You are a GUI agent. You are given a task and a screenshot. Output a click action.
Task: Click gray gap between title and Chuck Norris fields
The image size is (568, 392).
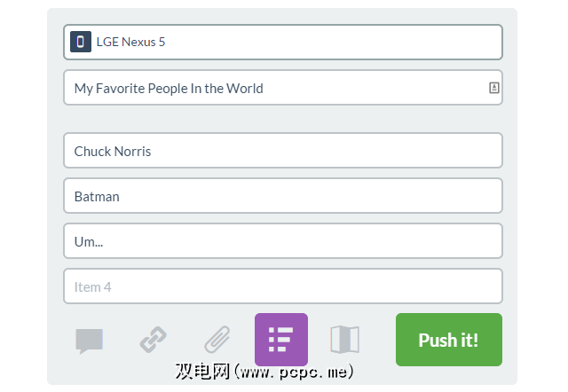click(282, 119)
